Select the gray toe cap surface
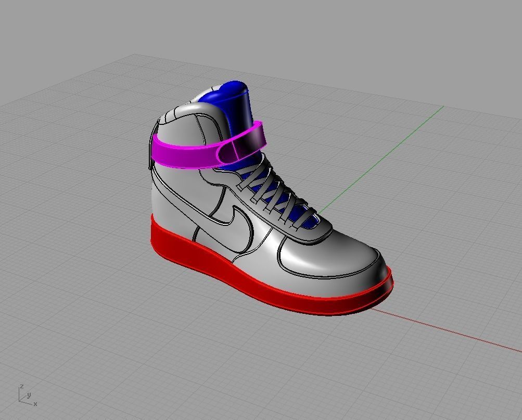The image size is (522, 420). 328,254
